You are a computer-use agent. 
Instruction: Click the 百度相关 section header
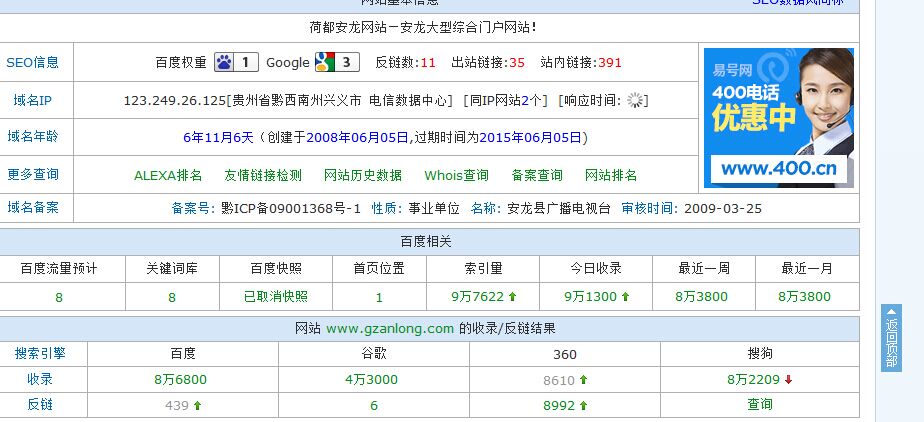coord(426,242)
